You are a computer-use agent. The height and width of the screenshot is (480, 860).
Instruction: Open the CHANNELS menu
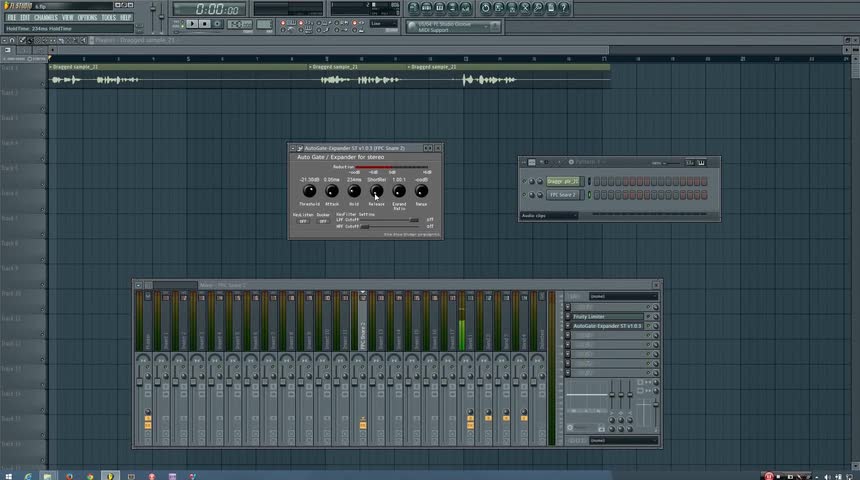46,18
